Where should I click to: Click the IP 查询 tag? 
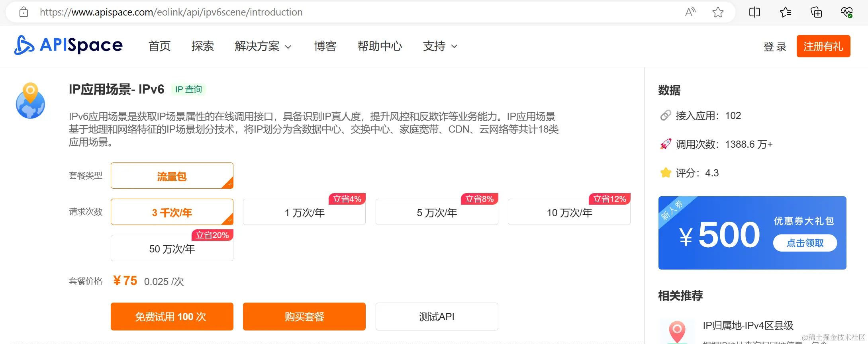(x=188, y=90)
